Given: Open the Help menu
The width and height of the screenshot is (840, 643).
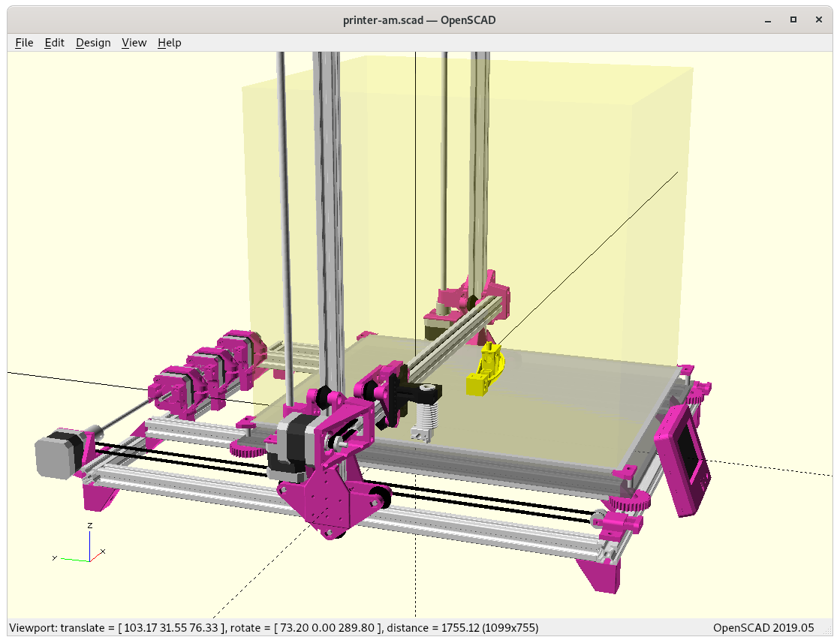Looking at the screenshot, I should 169,43.
